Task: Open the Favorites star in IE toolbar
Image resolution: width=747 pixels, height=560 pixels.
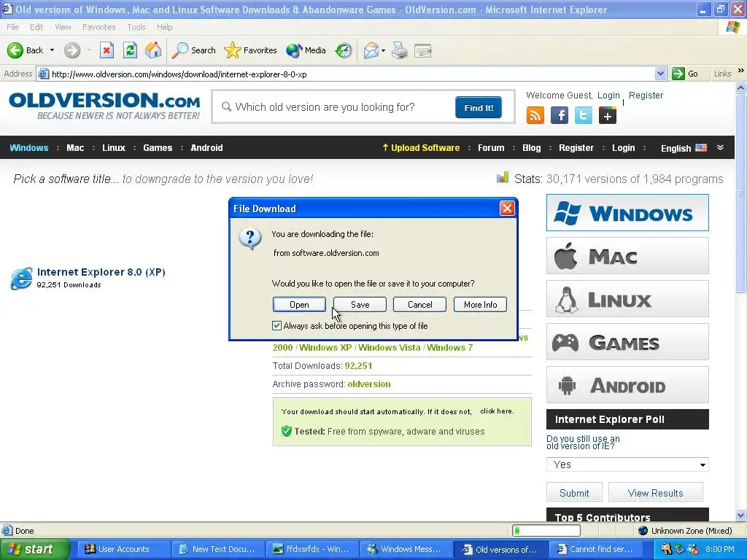Action: point(251,50)
